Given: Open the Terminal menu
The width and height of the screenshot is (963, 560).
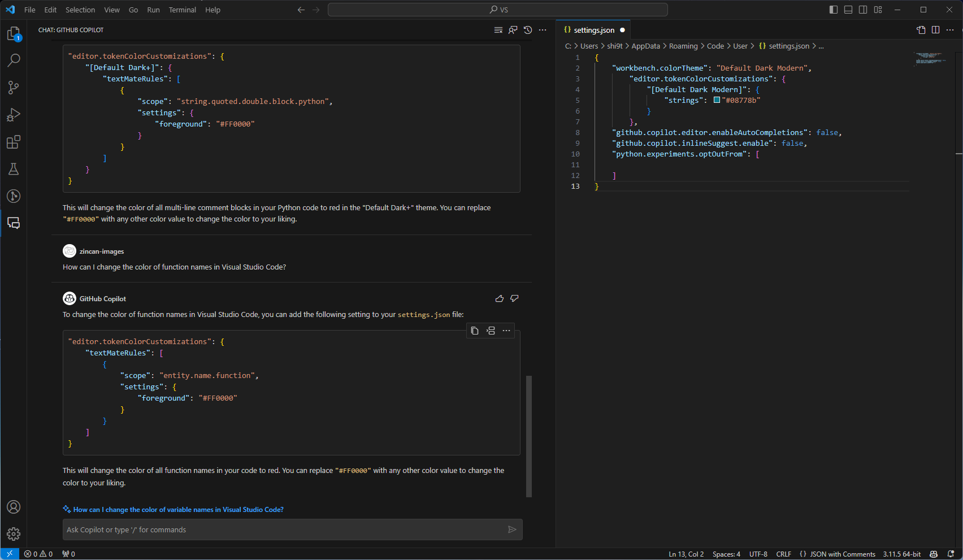Looking at the screenshot, I should pos(182,10).
